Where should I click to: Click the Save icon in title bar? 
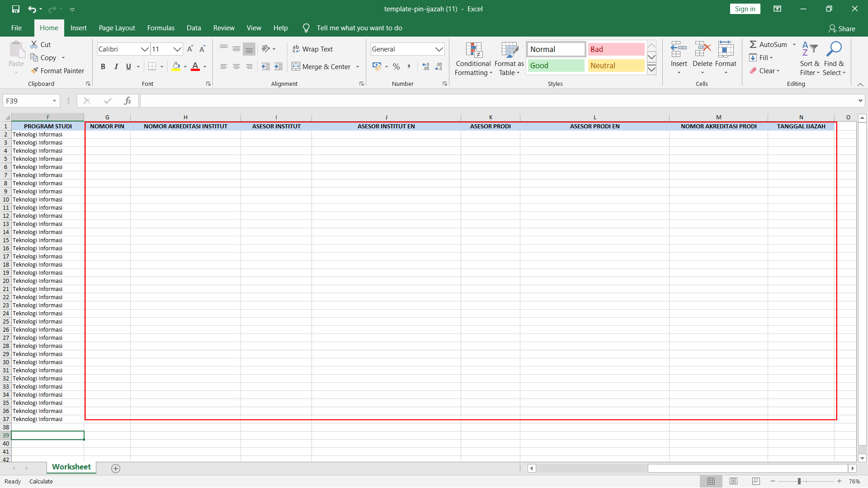tap(16, 9)
